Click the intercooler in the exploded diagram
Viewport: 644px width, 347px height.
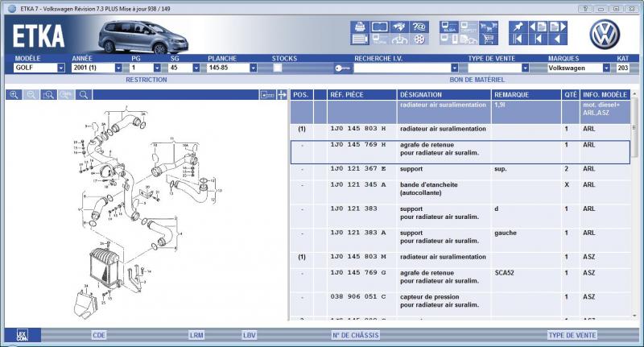pos(105,266)
